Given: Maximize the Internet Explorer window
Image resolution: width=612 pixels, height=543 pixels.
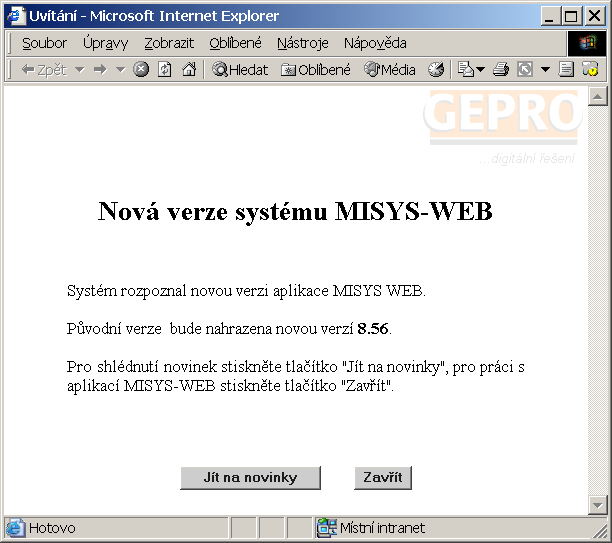Looking at the screenshot, I should pyautogui.click(x=571, y=16).
